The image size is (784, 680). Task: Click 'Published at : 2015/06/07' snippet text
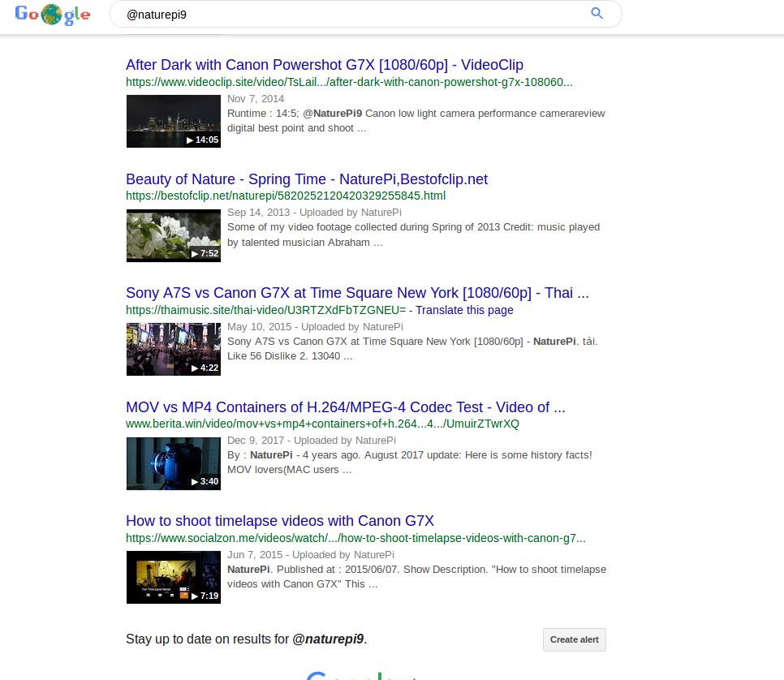coord(337,569)
